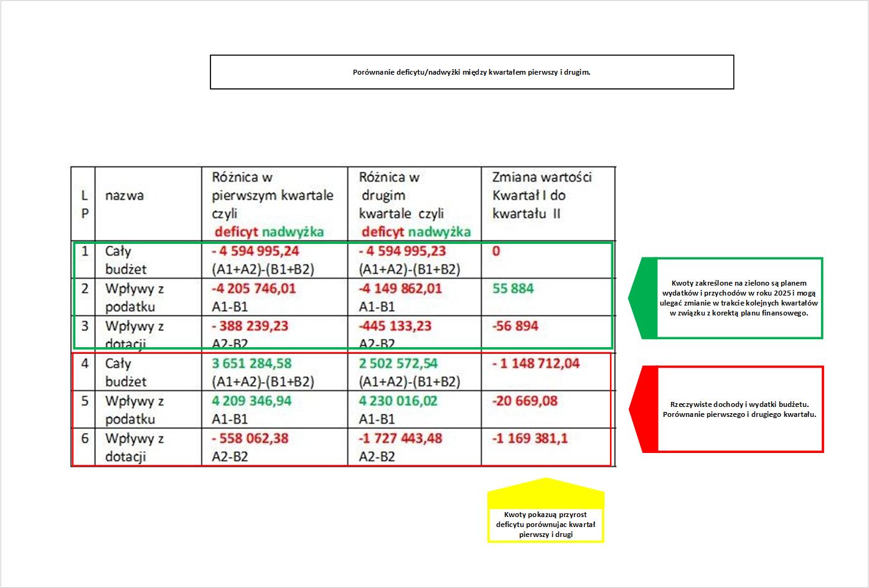The image size is (869, 588).
Task: Click the green value 4 230 016,02
Action: pyautogui.click(x=398, y=401)
